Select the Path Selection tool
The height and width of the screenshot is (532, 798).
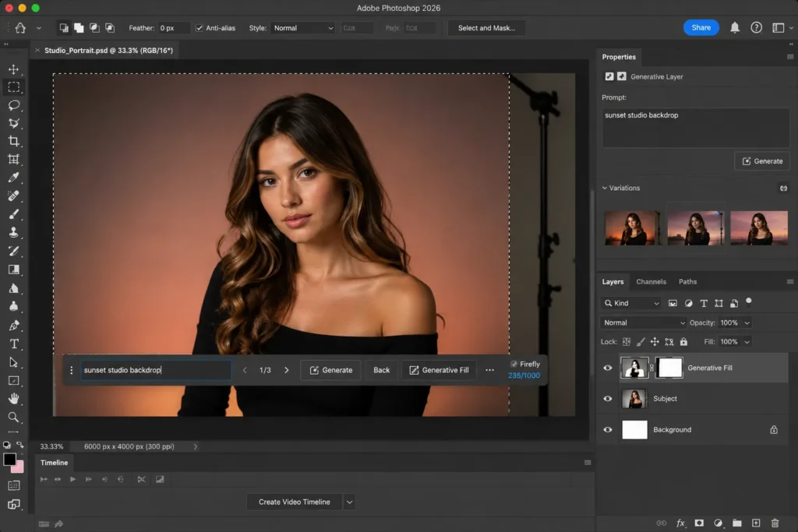point(14,363)
